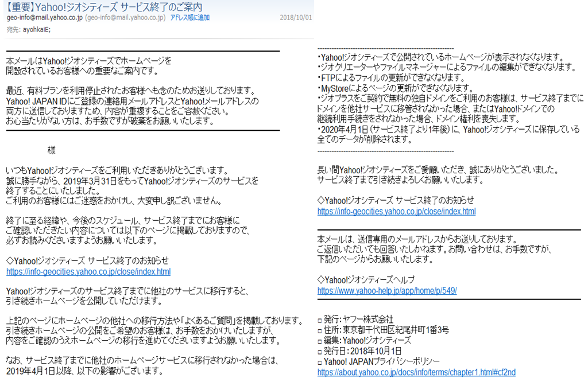The width and height of the screenshot is (588, 382).
Task: Click the line 本メールは、送信専用のメールアドレスから
Action: pos(417,239)
